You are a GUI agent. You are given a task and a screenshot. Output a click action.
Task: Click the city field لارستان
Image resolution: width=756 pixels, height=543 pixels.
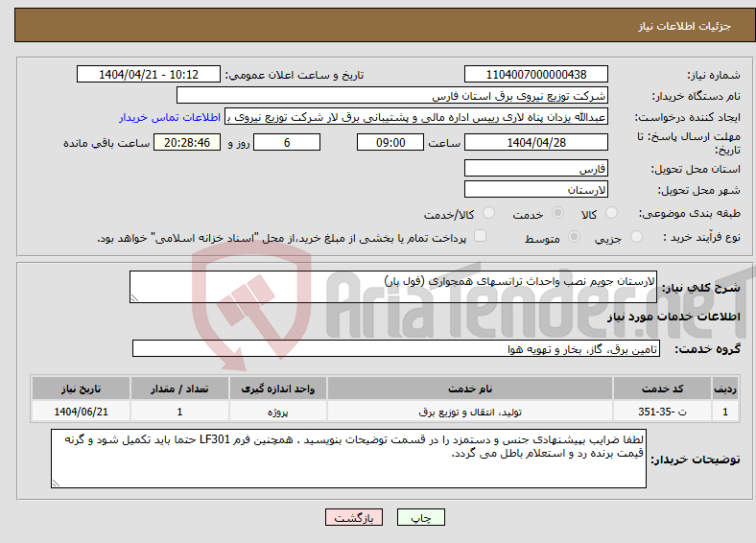(x=536, y=190)
